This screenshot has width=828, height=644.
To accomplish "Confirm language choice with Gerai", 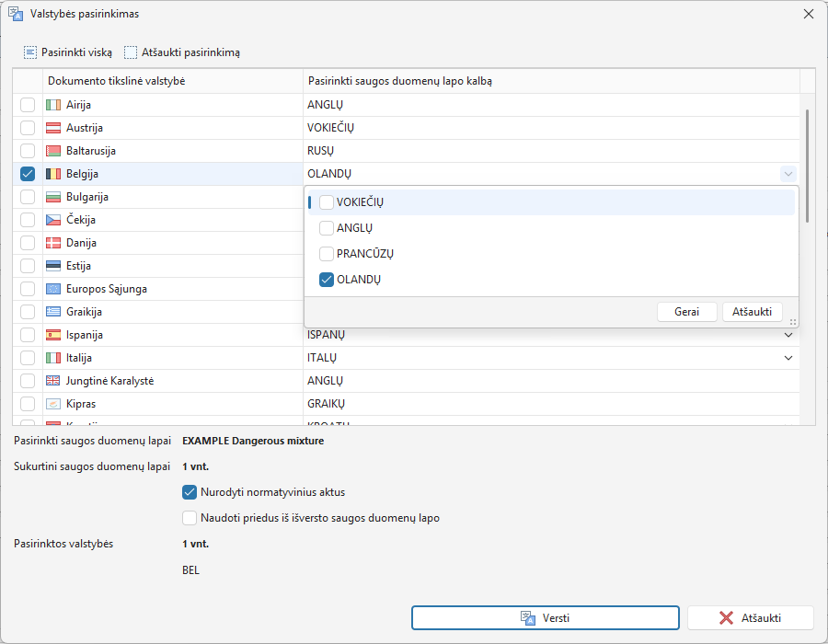I will click(686, 312).
